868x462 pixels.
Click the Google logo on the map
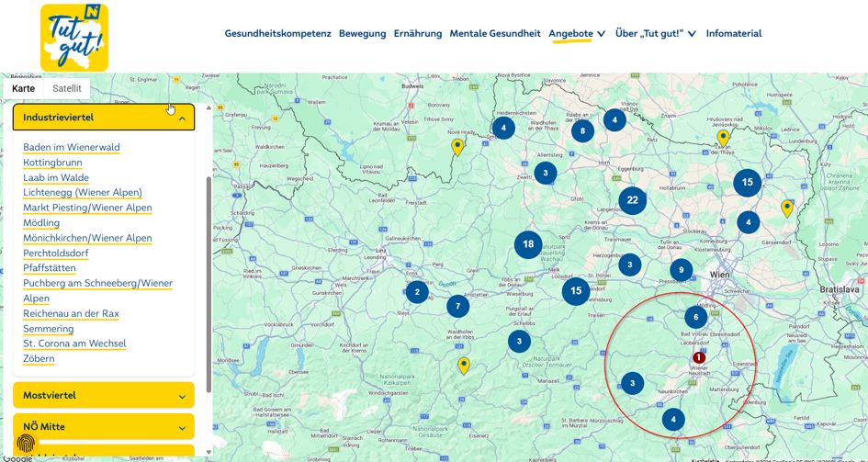pyautogui.click(x=17, y=458)
